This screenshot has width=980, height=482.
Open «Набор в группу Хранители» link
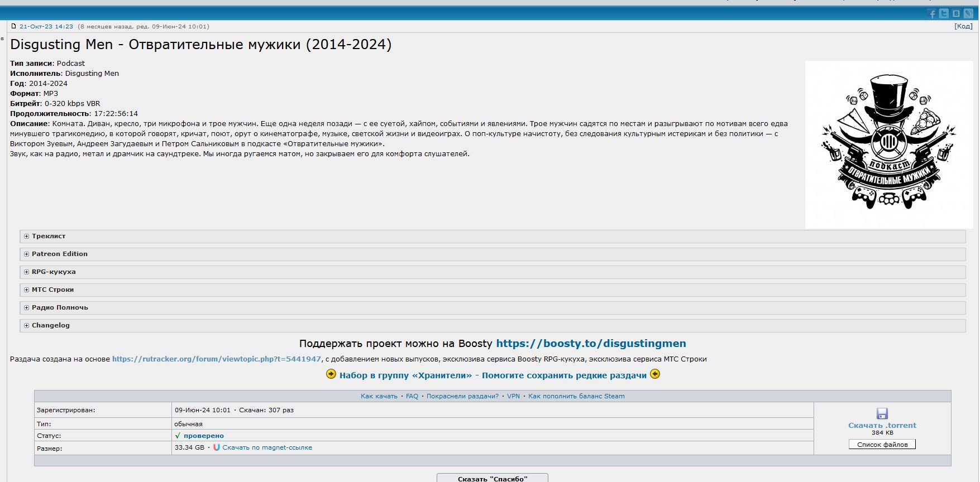point(493,375)
